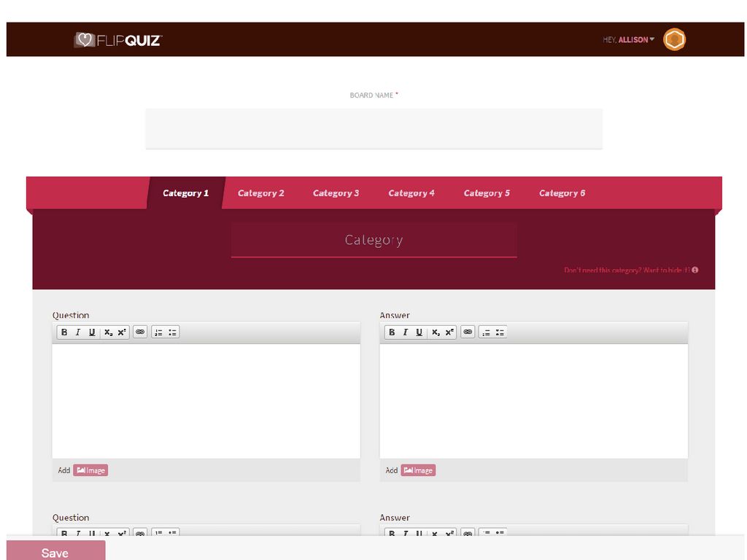Insert bulleted list in the first Answer editor

click(500, 332)
